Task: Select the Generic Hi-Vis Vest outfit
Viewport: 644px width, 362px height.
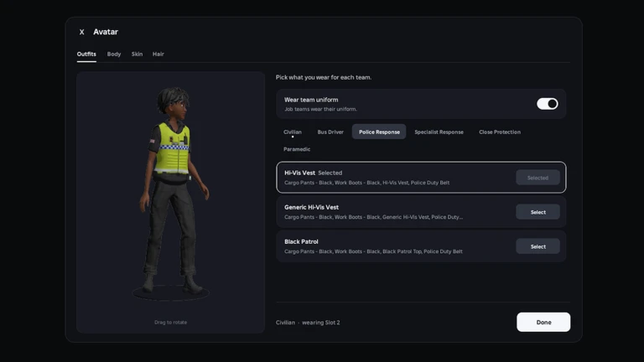Action: [538, 212]
